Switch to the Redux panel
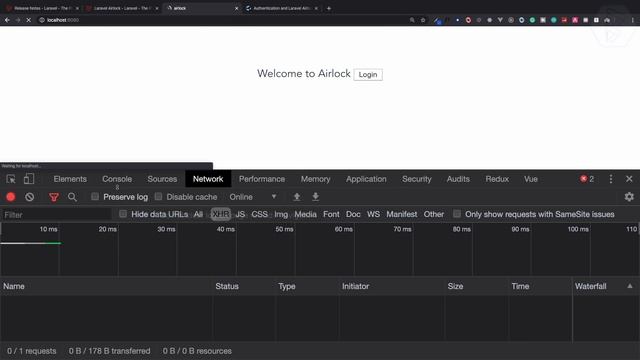 pyautogui.click(x=497, y=179)
